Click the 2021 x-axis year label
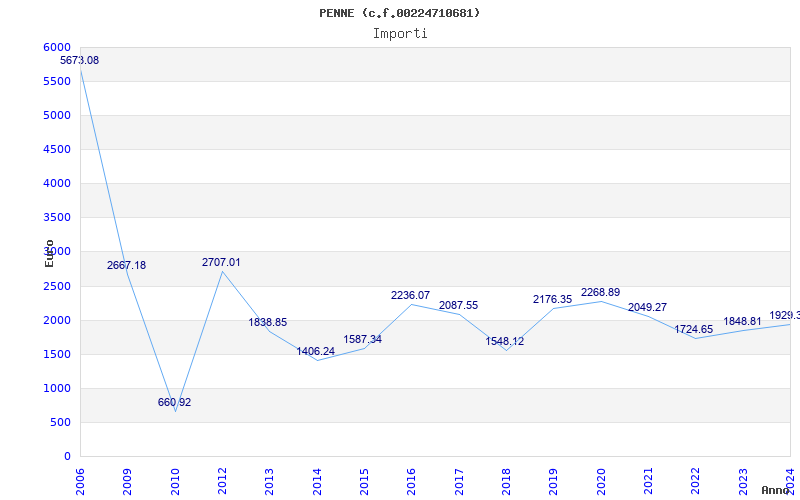The image size is (800, 500). pos(648,481)
